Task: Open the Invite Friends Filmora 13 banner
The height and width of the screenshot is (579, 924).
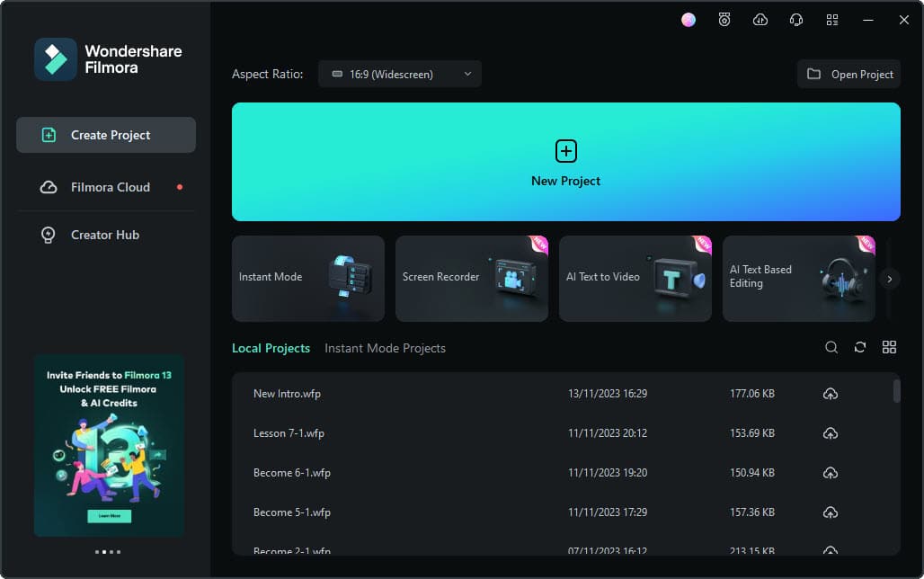Action: click(109, 446)
